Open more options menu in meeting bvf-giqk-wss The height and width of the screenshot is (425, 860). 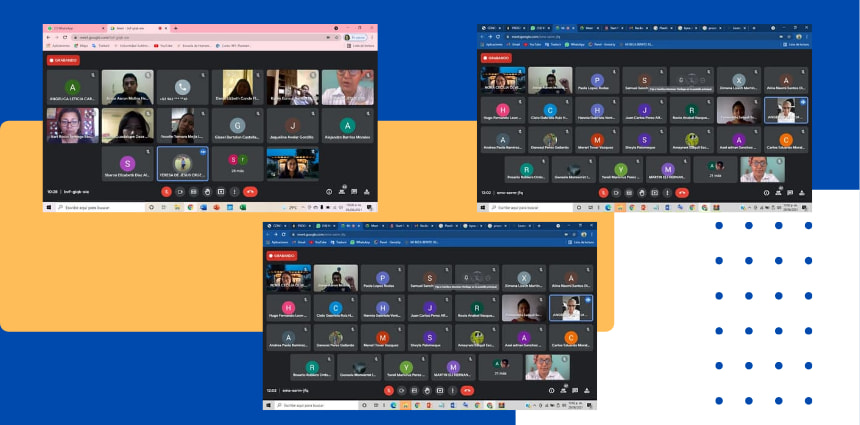[234, 191]
